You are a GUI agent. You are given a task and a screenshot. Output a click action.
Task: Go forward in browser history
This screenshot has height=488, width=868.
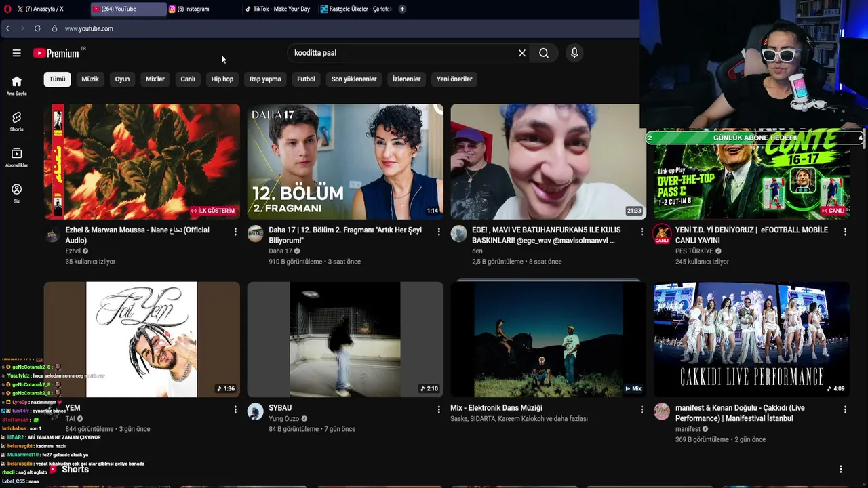tap(22, 28)
